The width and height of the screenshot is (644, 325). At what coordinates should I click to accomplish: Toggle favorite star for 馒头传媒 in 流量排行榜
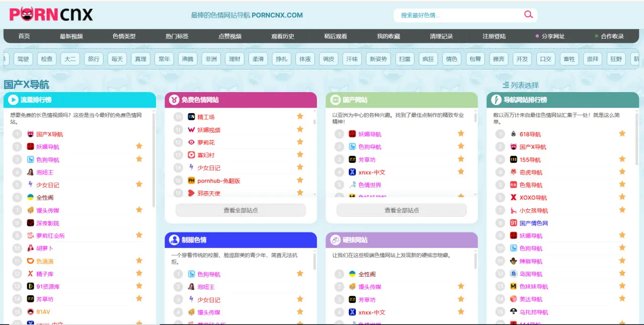tap(139, 209)
